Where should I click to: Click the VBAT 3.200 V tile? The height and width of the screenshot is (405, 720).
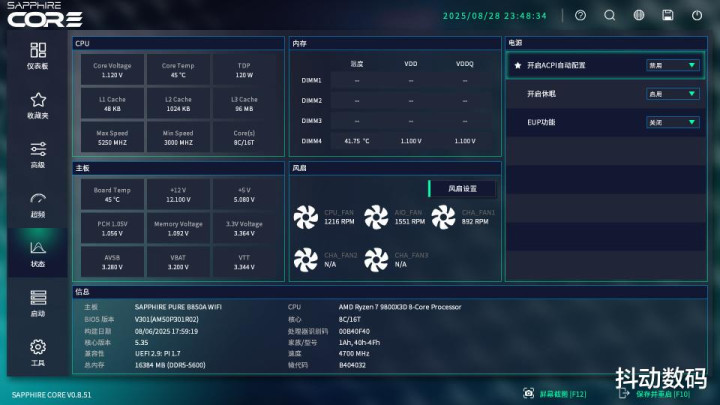pyautogui.click(x=178, y=262)
